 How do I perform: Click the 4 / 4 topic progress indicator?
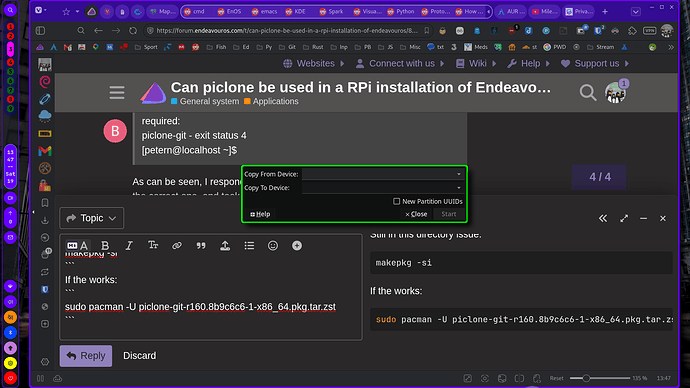tap(599, 177)
